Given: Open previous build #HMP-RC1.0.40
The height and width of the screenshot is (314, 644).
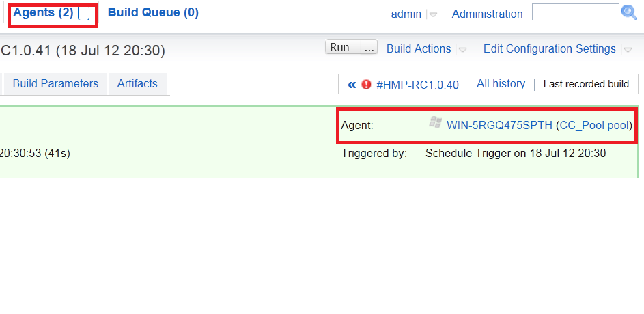Looking at the screenshot, I should click(417, 85).
